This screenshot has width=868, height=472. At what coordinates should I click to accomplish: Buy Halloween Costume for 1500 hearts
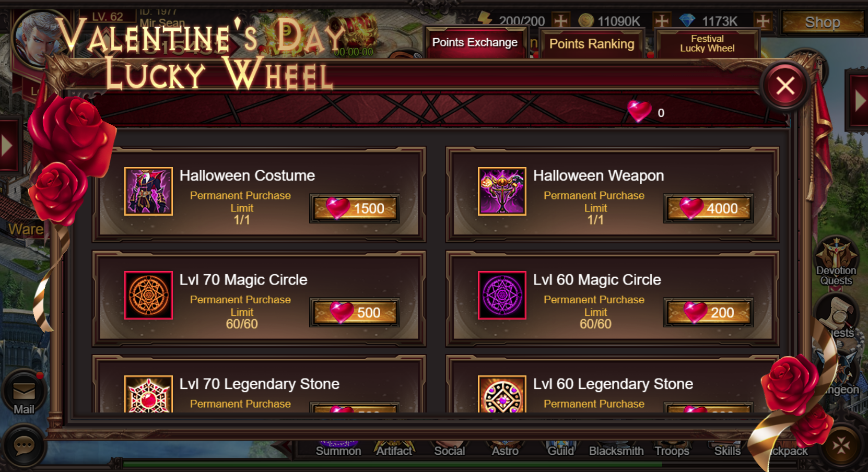[x=355, y=208]
